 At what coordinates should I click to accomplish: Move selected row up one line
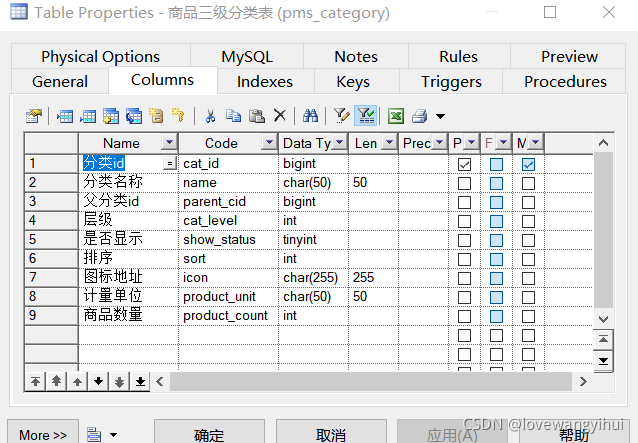77,382
